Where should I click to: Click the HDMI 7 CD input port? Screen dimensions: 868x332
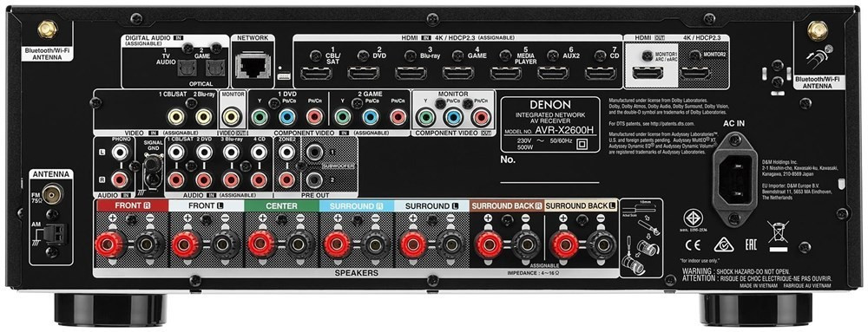click(x=601, y=72)
